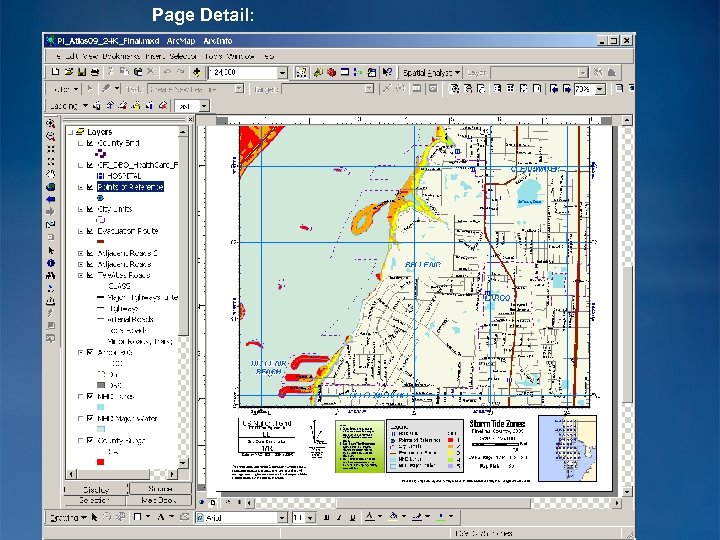Viewport: 720px width, 540px height.
Task: Paste from clipboard in standard toolbar
Action: (137, 72)
